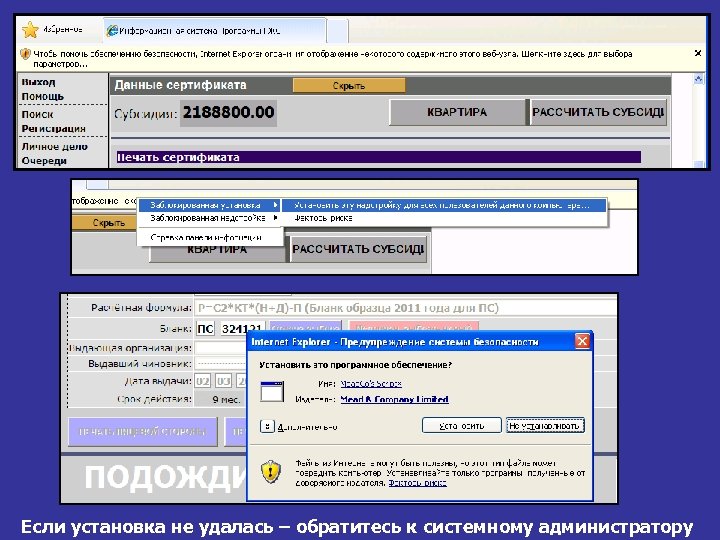720x540 pixels.
Task: Click the ПС blank series field
Action: [x=205, y=329]
